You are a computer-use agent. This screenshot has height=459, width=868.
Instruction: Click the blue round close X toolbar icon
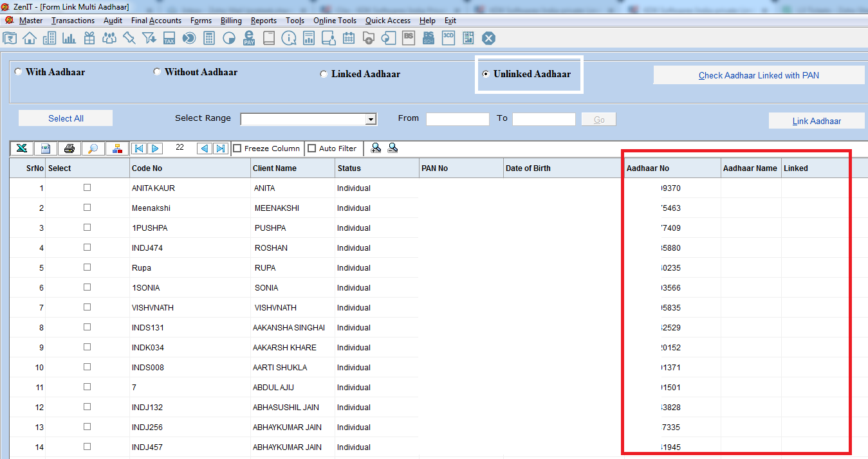click(488, 38)
